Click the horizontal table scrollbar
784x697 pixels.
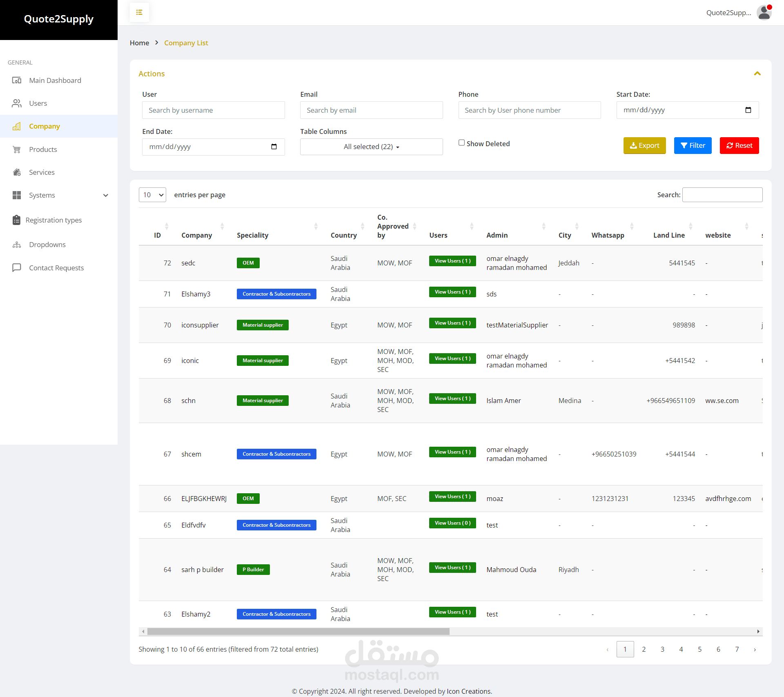pyautogui.click(x=298, y=632)
